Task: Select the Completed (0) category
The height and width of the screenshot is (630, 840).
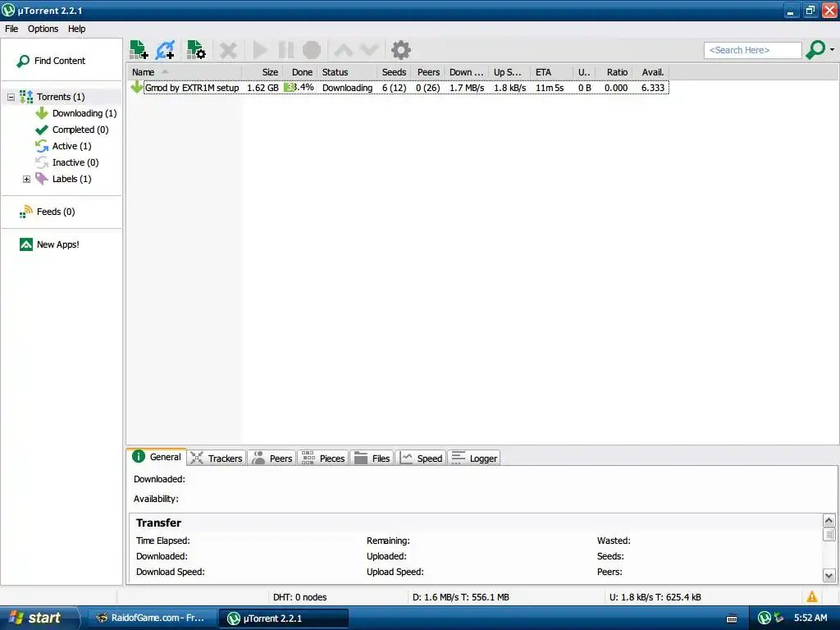Action: (x=72, y=130)
